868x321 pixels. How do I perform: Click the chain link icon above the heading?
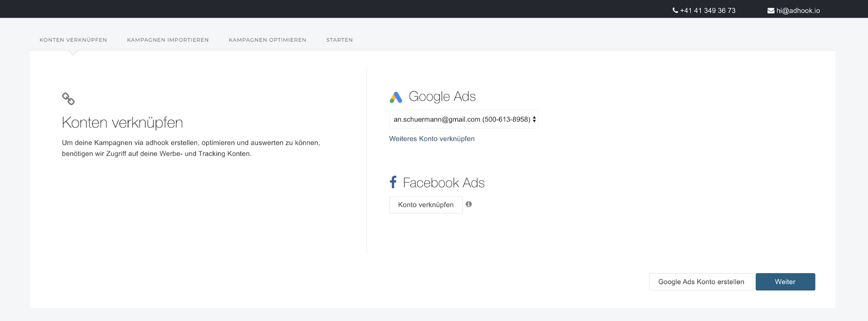(x=68, y=99)
